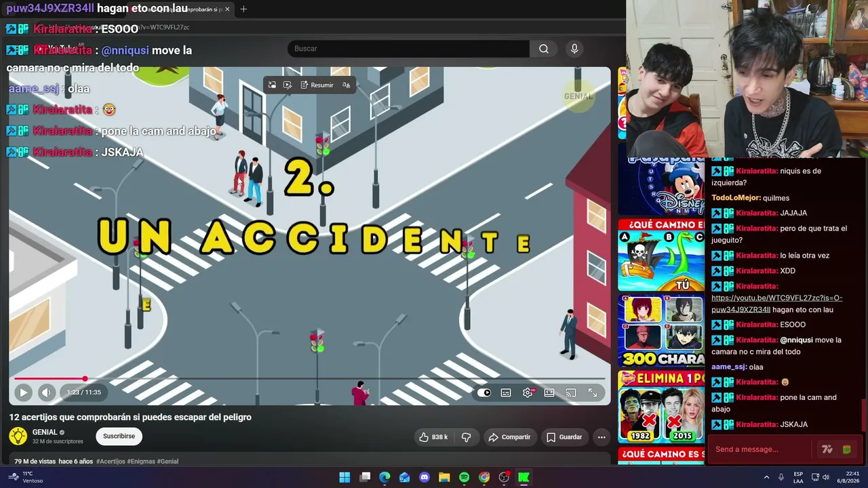Screen dimensions: 868x488
Task: Open a new browser tab
Action: point(243,9)
